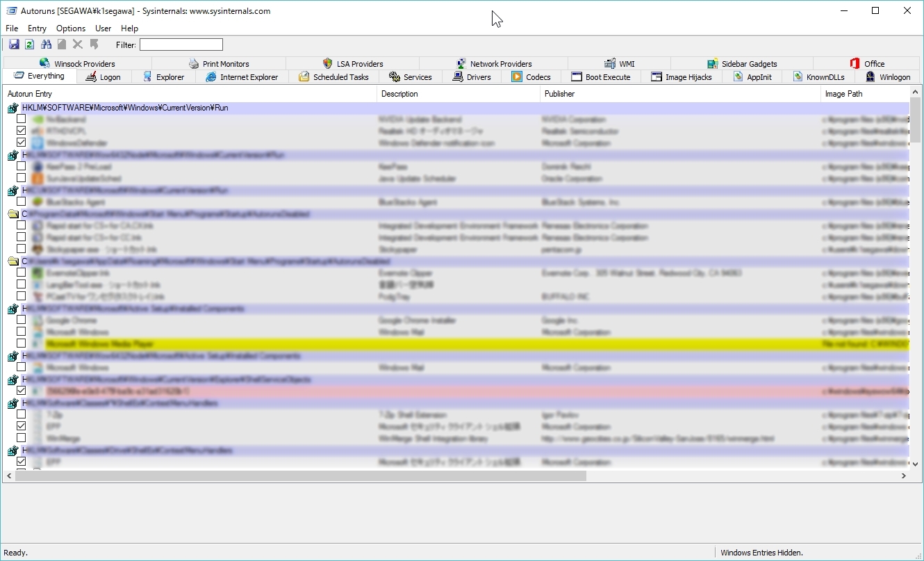Screen dimensions: 924x561
Task: Open the Help menu
Action: 129,29
